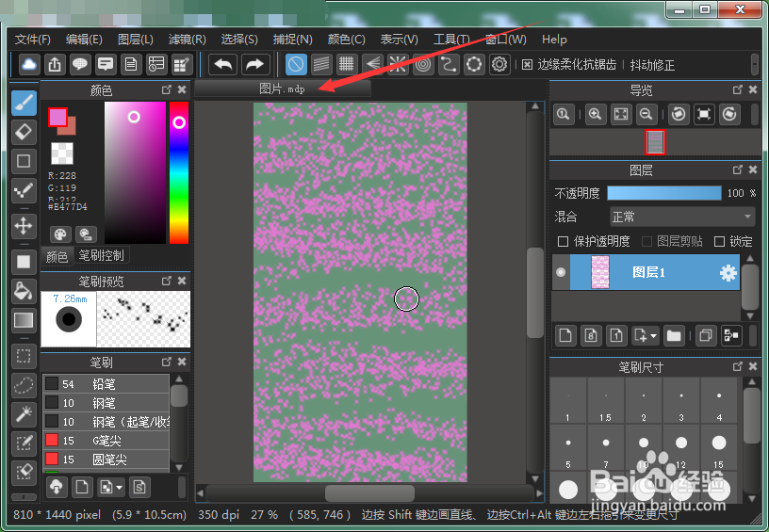The image size is (769, 532).
Task: Fit canvas to window in navigator
Action: [621, 115]
